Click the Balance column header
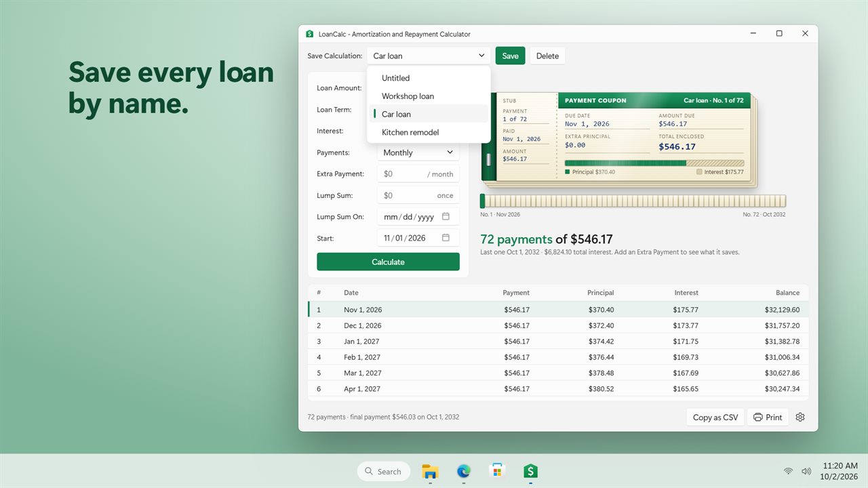The width and height of the screenshot is (868, 488). [787, 293]
